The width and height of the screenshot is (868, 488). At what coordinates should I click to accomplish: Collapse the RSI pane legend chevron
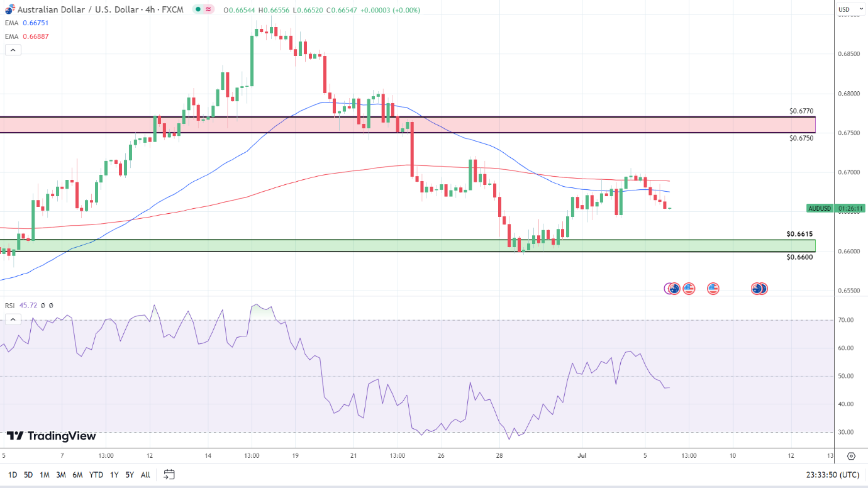12,319
